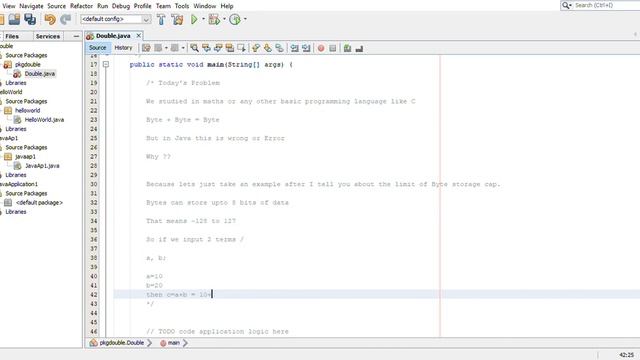Image resolution: width=640 pixels, height=360 pixels.
Task: Click the Comment icon
Action: [347, 48]
